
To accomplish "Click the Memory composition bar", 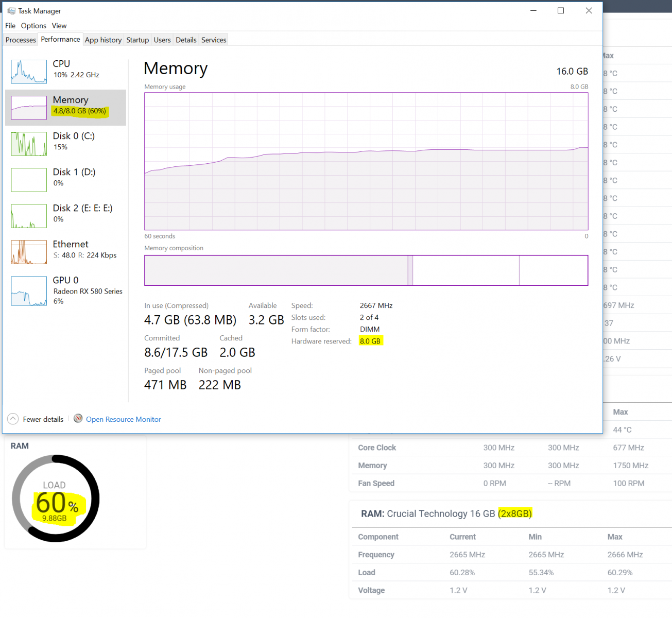I will tap(366, 270).
